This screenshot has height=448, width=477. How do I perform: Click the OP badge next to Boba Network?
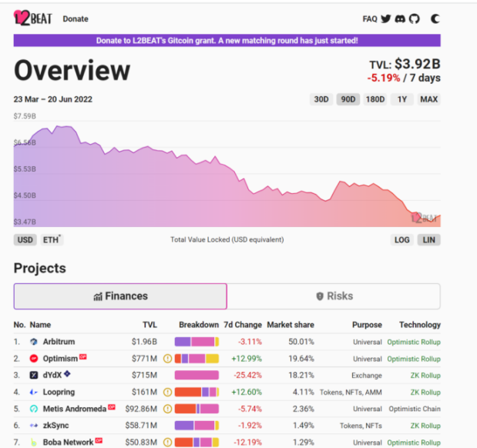tap(99, 440)
